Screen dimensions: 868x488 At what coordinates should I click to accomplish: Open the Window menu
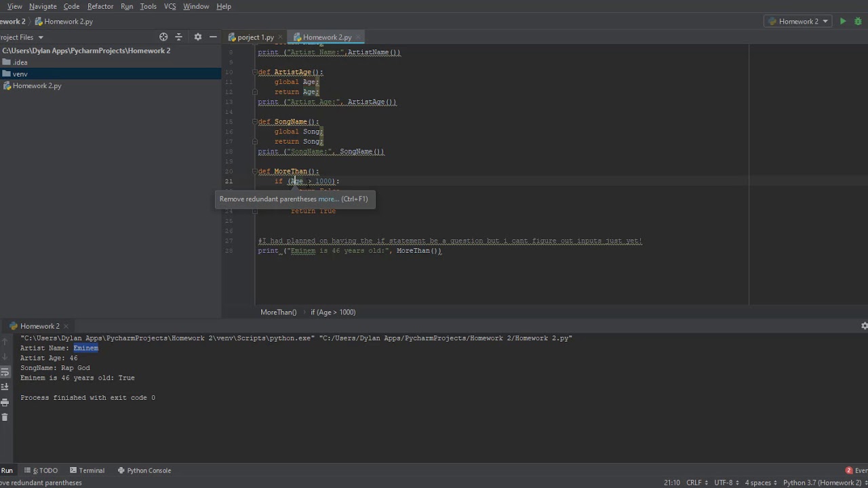click(196, 6)
